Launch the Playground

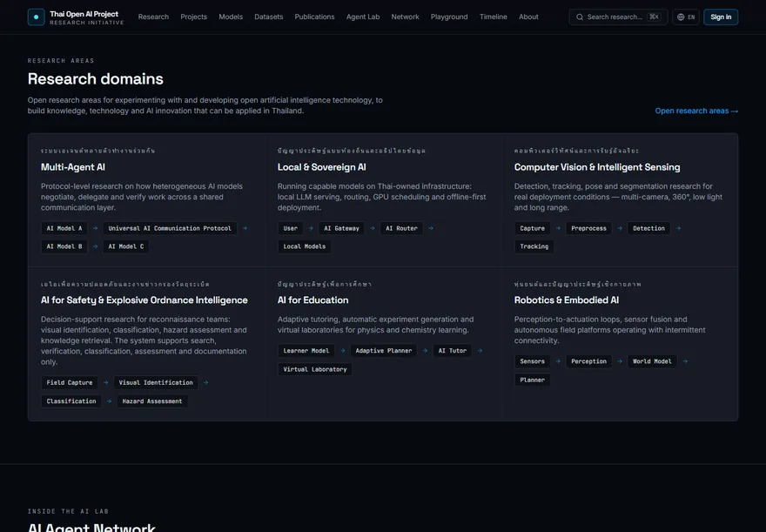click(x=449, y=17)
